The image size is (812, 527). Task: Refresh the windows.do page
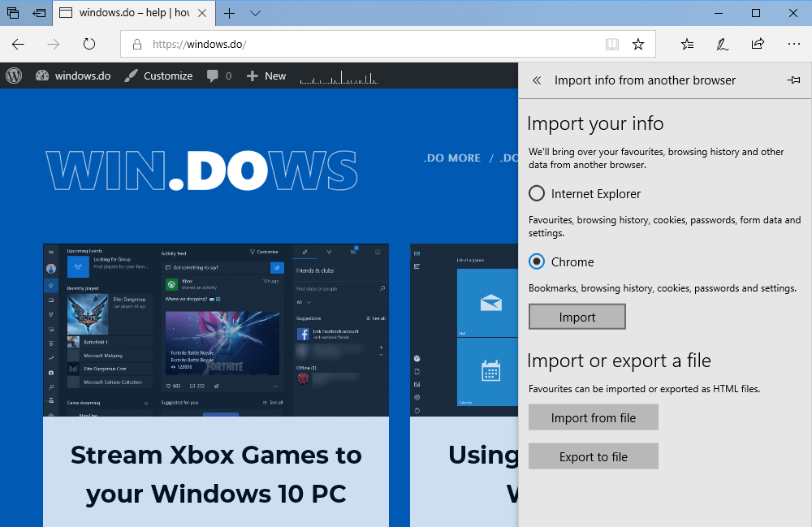pyautogui.click(x=89, y=44)
